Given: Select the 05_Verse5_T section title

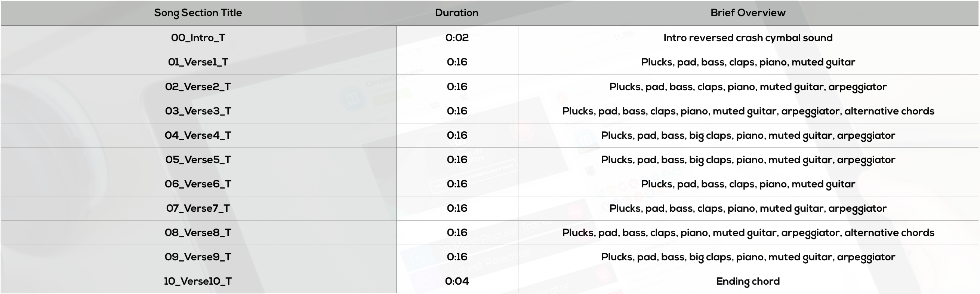Looking at the screenshot, I should click(x=198, y=160).
